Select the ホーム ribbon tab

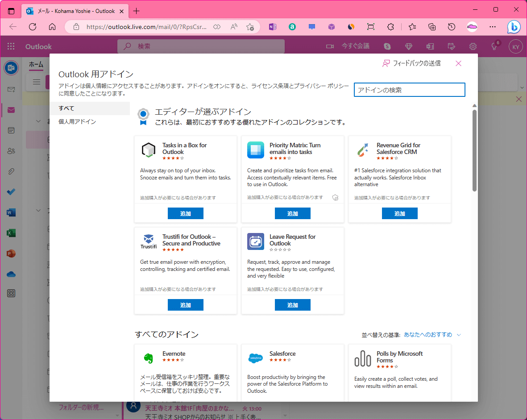tap(36, 65)
